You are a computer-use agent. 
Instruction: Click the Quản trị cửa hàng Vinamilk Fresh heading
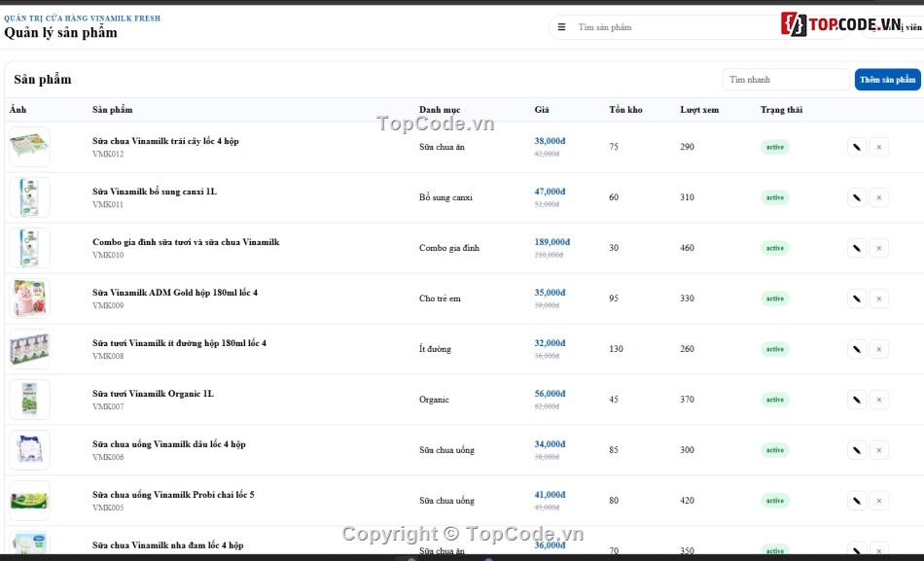82,18
